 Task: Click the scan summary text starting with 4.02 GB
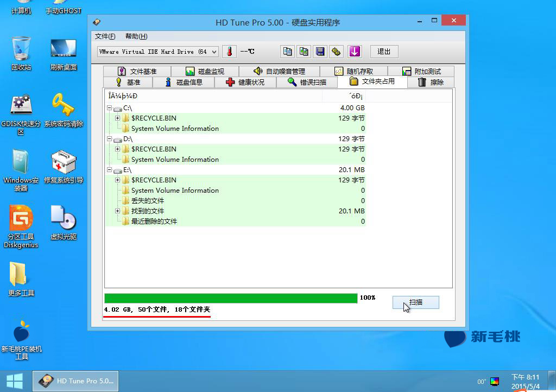(157, 309)
